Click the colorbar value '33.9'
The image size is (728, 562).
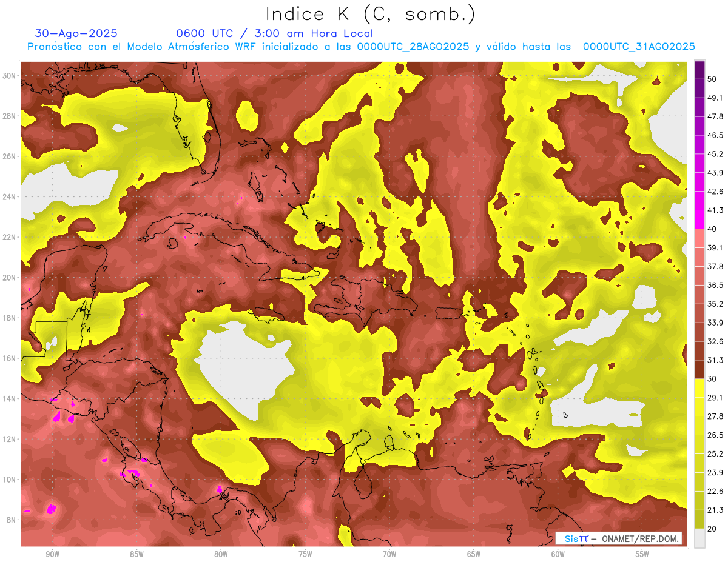[x=715, y=323]
